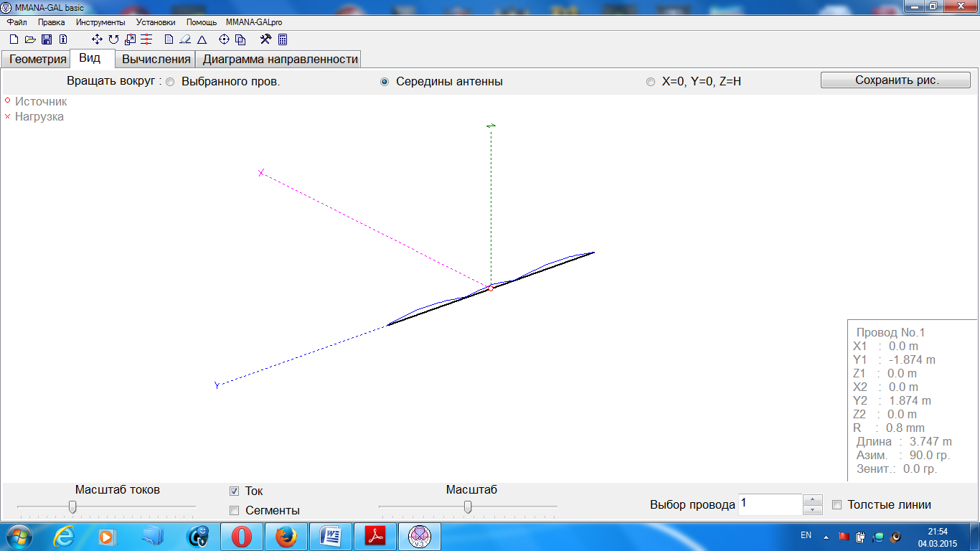Select the Выбранного пров. radio button
This screenshot has width=980, height=551.
pos(170,82)
